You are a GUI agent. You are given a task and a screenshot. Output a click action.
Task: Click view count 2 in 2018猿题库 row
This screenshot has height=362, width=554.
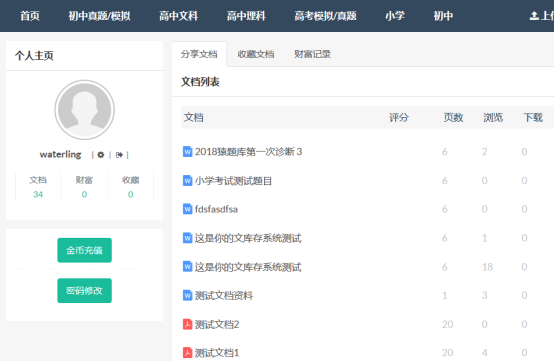[x=485, y=152]
